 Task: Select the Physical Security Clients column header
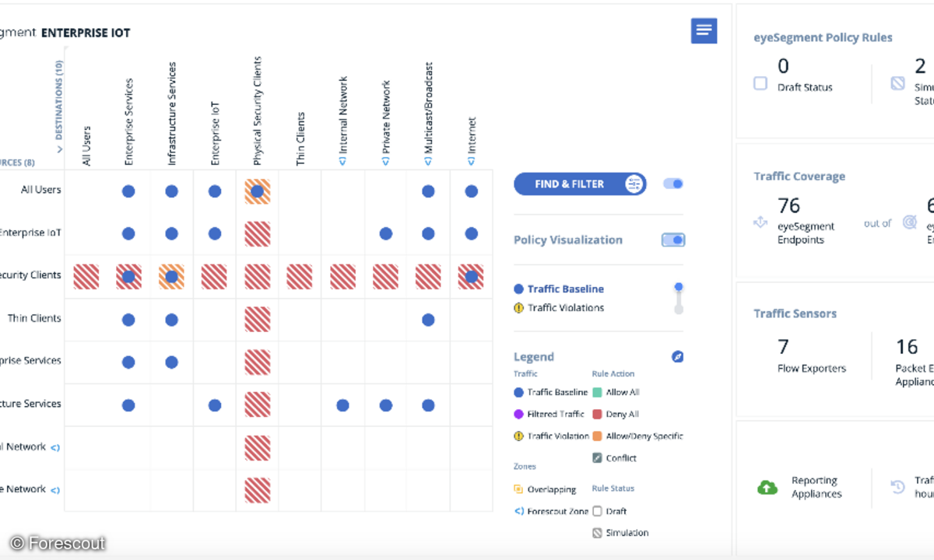(x=258, y=111)
